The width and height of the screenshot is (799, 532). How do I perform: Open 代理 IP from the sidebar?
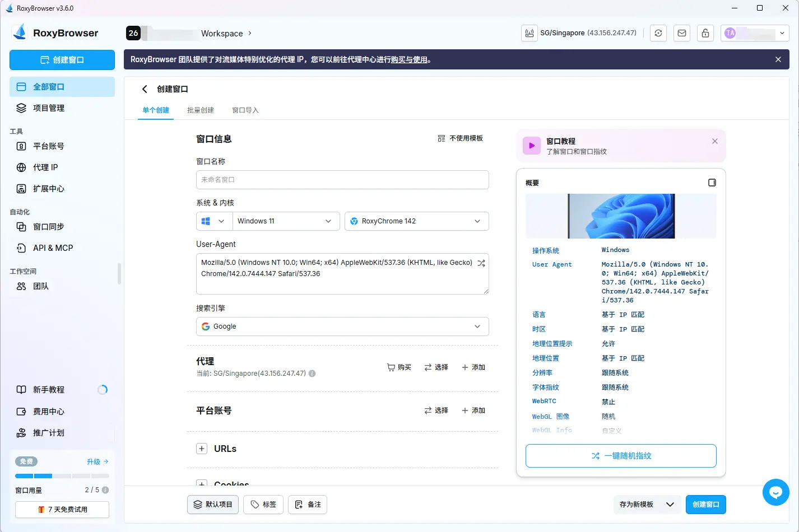[x=44, y=167]
